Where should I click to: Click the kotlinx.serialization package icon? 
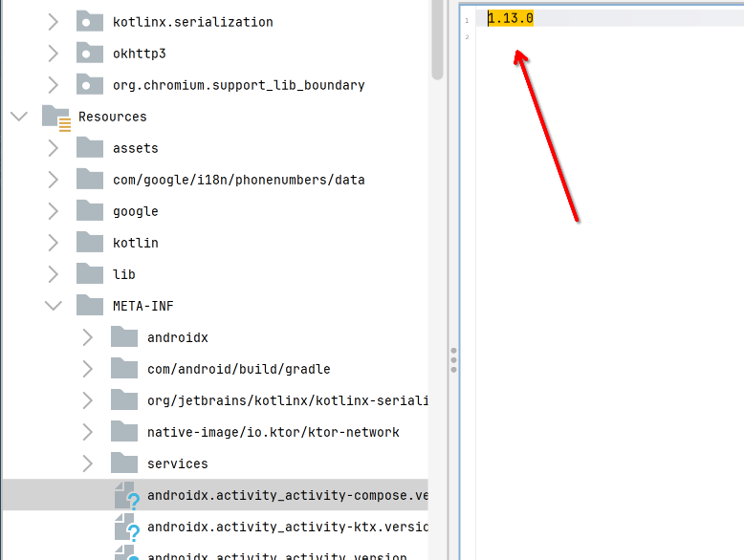(90, 21)
